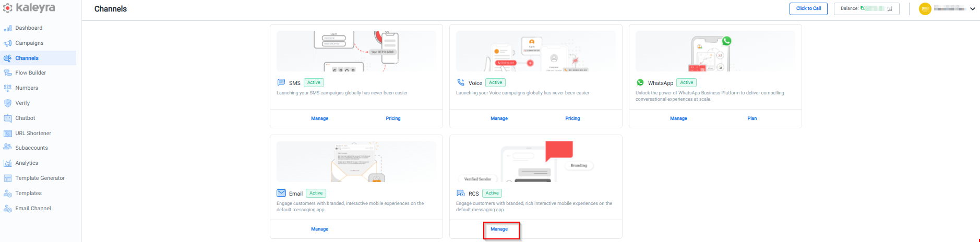This screenshot has height=242, width=980.
Task: Click the Kaleyra logo
Action: pyautogui.click(x=29, y=8)
